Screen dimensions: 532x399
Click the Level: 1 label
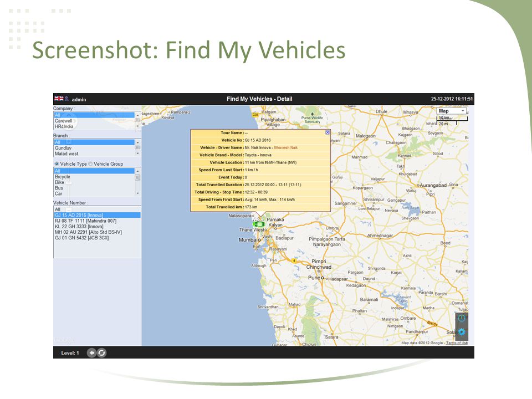[x=70, y=353]
